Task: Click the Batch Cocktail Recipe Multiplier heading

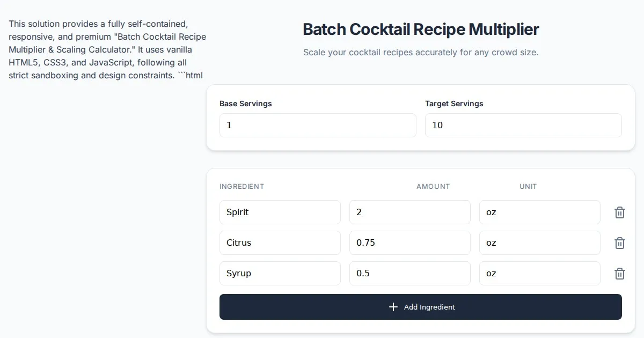Action: [x=421, y=30]
